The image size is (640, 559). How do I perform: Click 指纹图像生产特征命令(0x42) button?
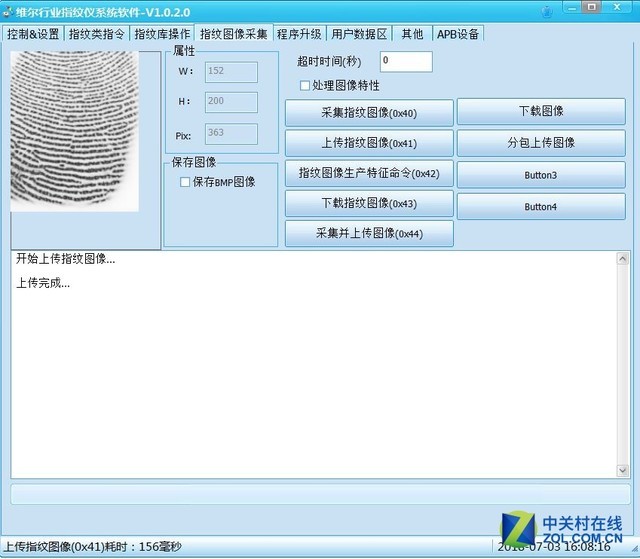(369, 173)
